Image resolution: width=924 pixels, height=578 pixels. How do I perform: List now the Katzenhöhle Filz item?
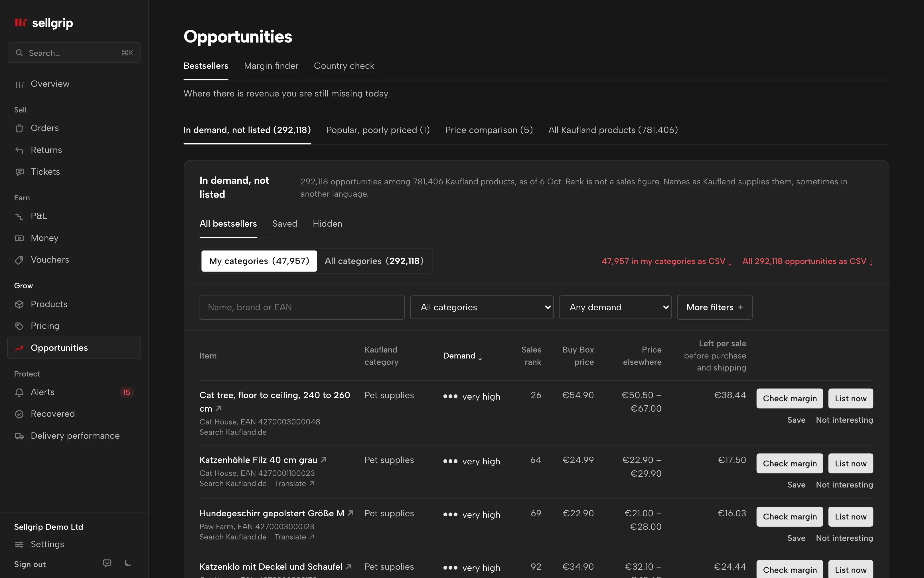click(851, 464)
